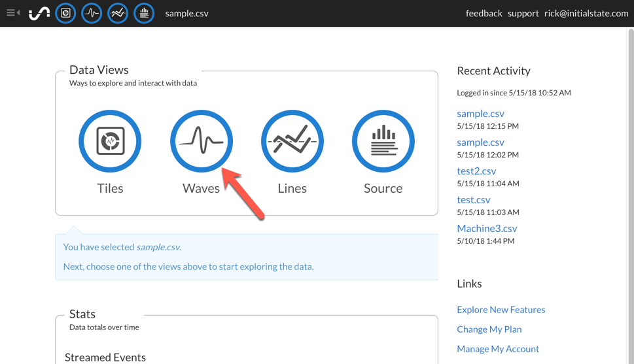Open the feedback menu item

tap(484, 13)
